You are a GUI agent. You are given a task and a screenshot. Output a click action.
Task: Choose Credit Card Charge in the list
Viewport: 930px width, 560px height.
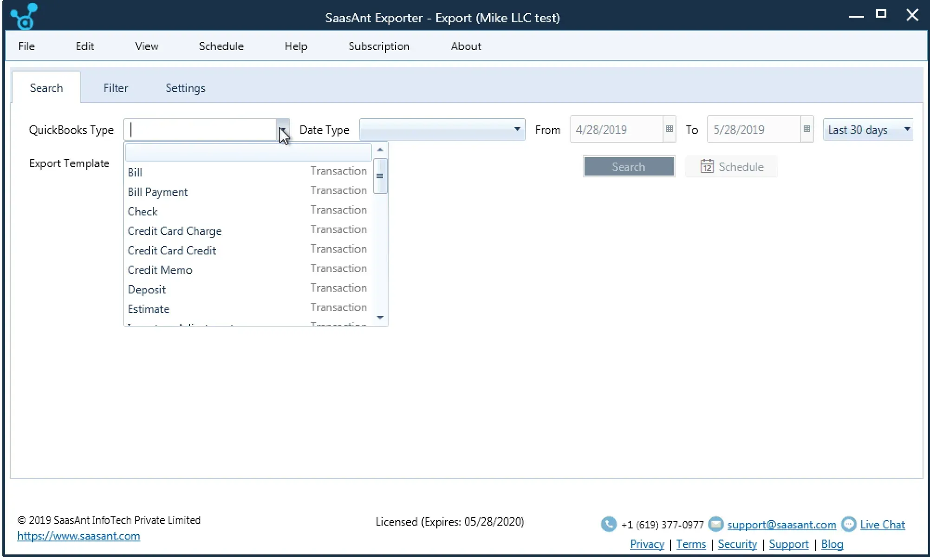pos(248,231)
